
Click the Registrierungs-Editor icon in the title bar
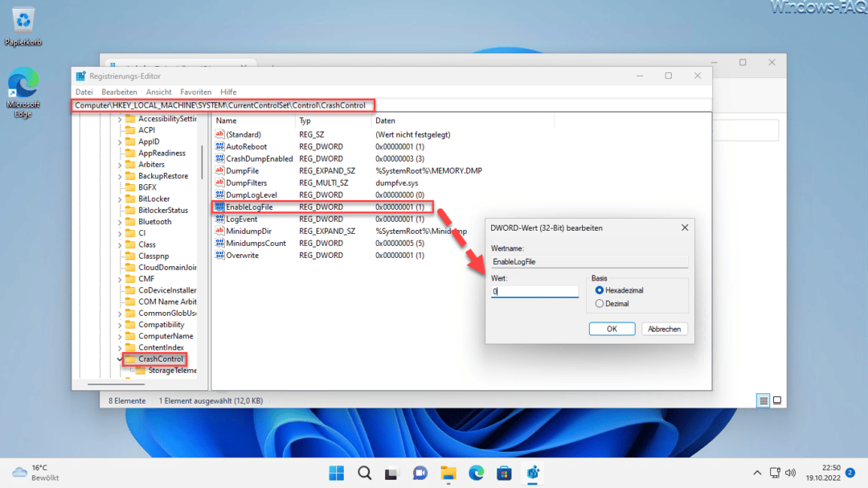[80, 75]
